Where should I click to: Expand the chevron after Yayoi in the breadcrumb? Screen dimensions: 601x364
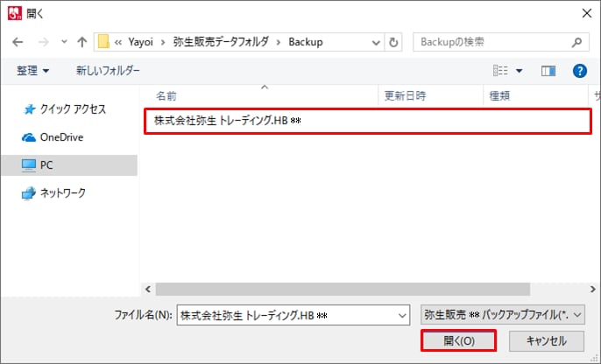163,42
